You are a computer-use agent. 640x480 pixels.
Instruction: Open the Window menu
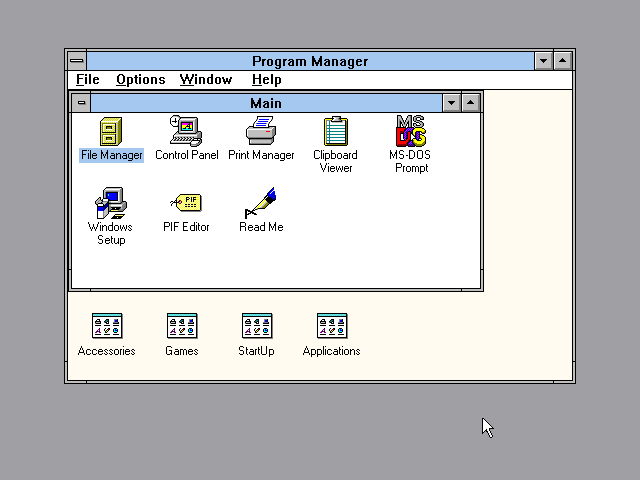[x=206, y=80]
